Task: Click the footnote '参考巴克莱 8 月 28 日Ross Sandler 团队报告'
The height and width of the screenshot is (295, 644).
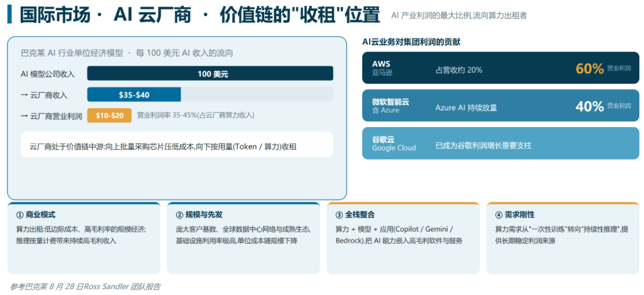Action: (85, 287)
